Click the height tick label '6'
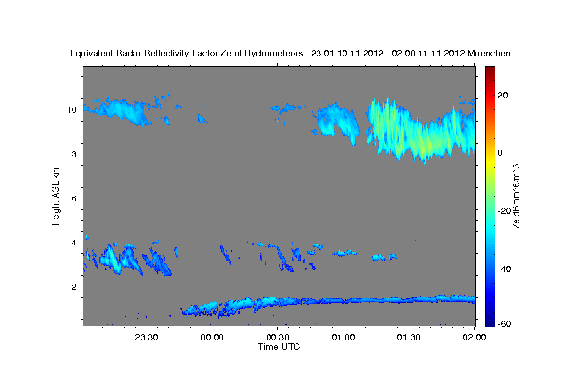The height and width of the screenshot is (392, 588). [x=75, y=198]
